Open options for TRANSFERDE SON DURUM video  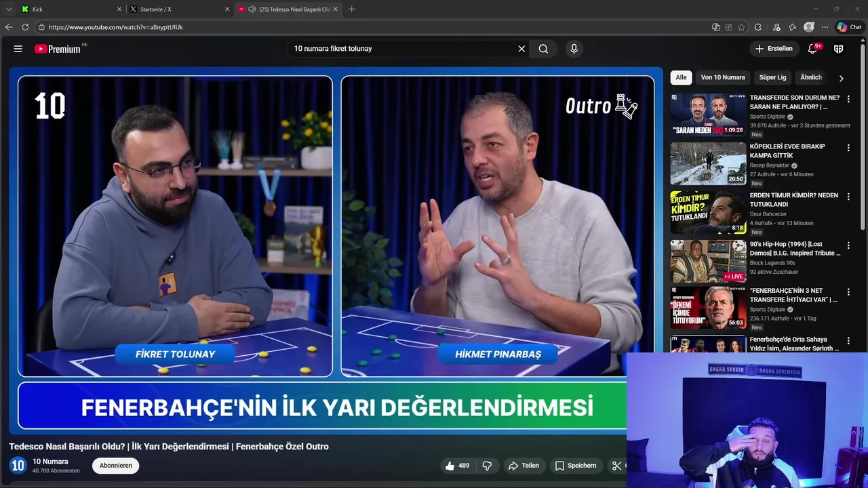[848, 99]
